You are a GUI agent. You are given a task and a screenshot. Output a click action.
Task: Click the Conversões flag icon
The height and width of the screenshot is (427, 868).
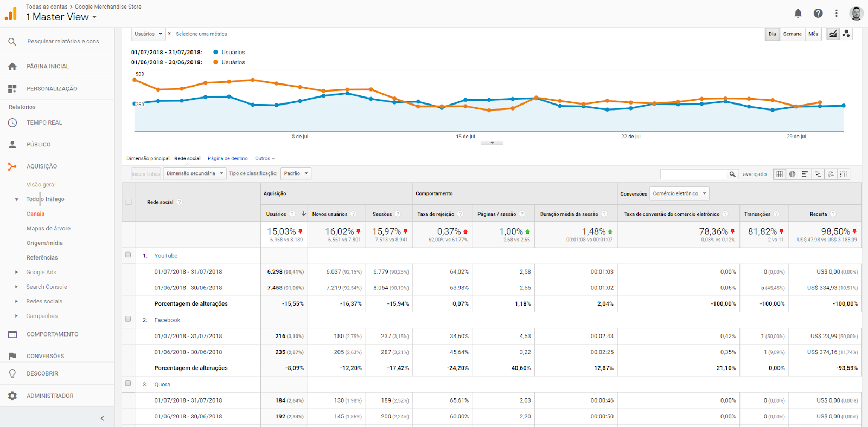12,356
